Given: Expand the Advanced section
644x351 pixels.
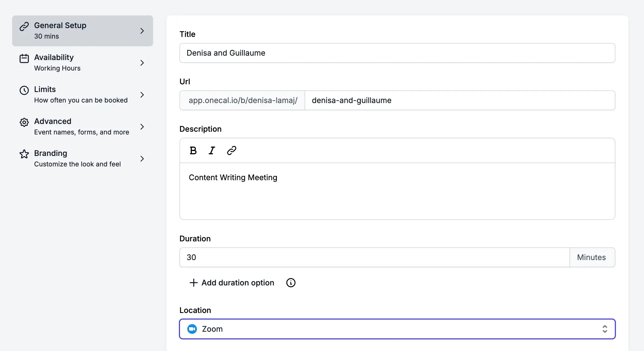Looking at the screenshot, I should tap(83, 126).
